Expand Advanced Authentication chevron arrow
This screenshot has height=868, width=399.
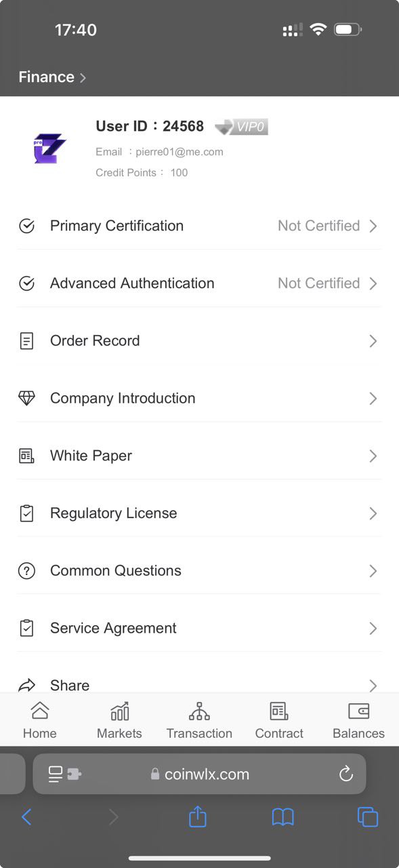tap(373, 283)
